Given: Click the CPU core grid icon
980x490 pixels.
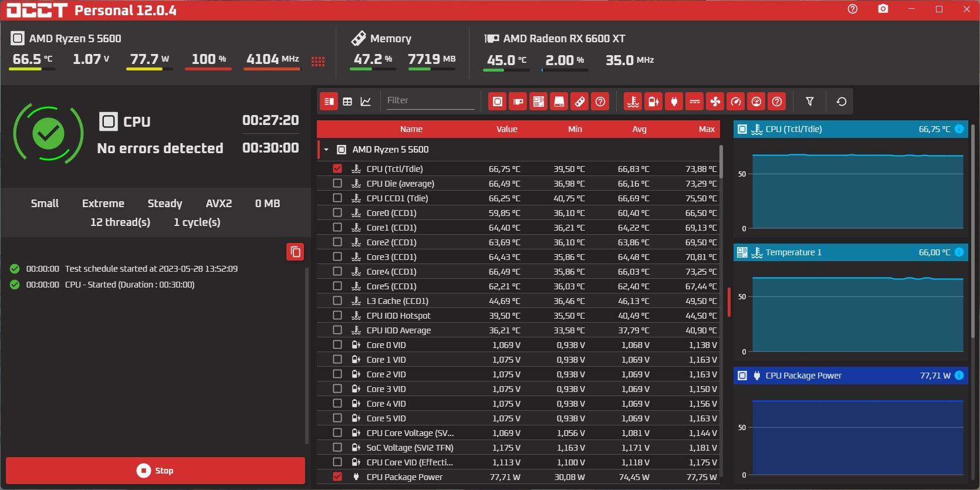Looking at the screenshot, I should [x=318, y=62].
